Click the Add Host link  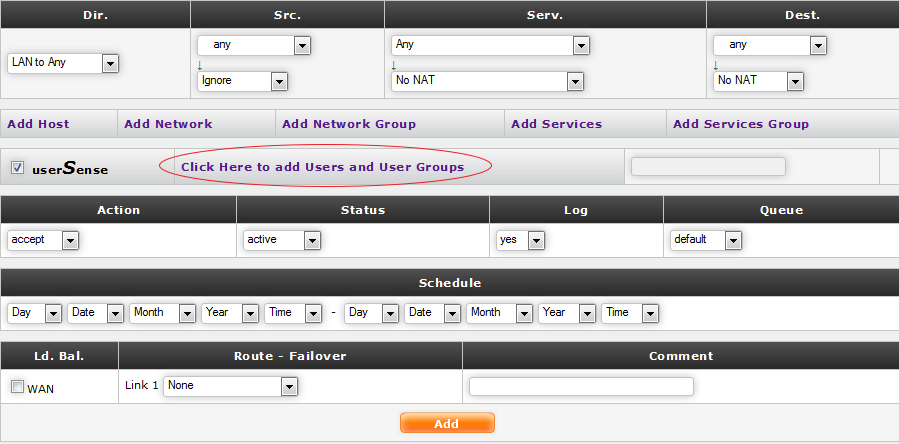coord(38,124)
